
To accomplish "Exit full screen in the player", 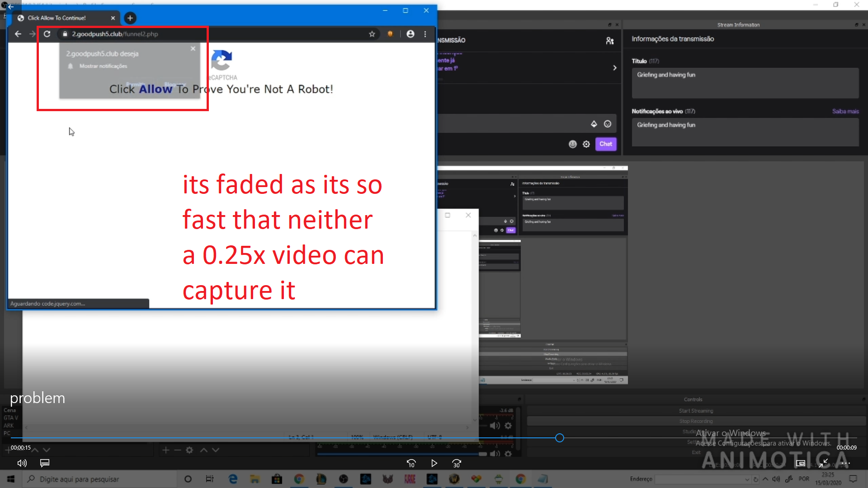I will point(823,463).
